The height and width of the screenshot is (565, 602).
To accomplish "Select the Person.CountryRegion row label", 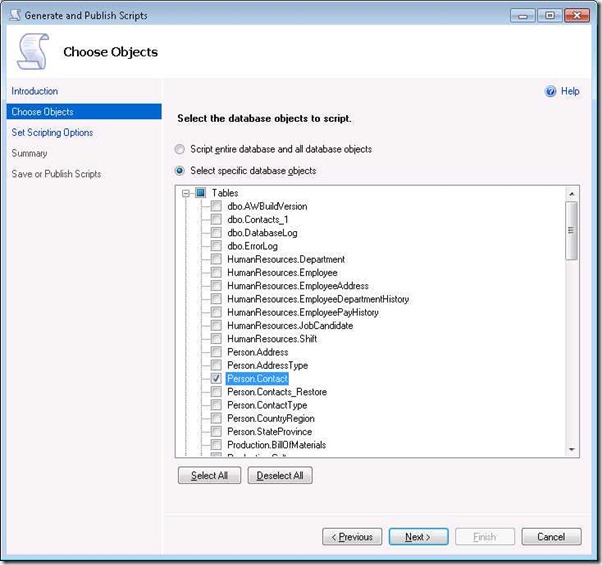I will click(271, 418).
